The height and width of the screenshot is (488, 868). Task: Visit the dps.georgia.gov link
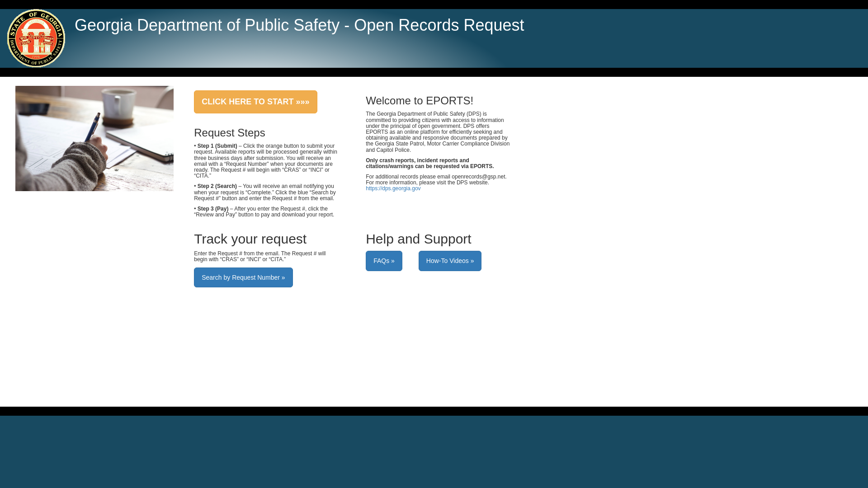pyautogui.click(x=393, y=188)
